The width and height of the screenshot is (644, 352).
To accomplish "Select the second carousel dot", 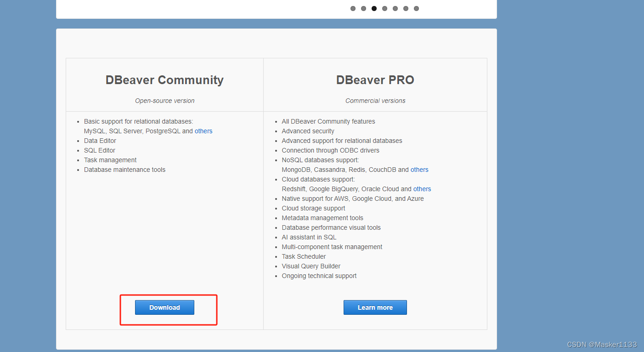I will pos(363,8).
